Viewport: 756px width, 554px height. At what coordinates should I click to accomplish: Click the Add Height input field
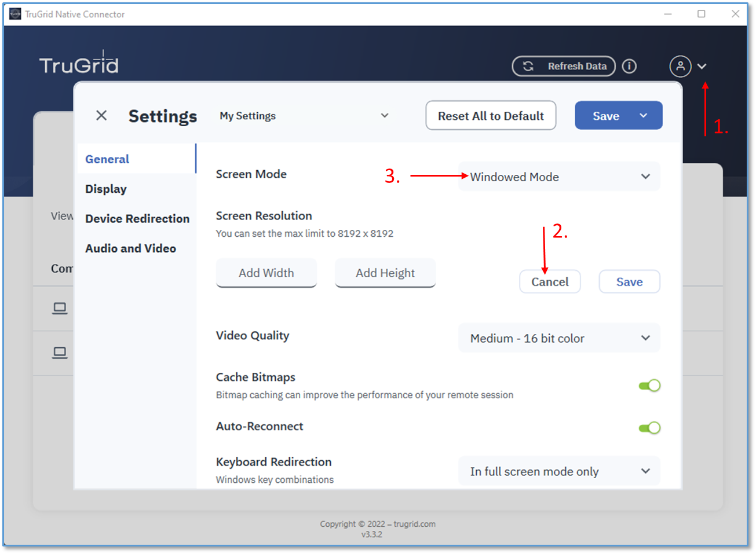(385, 273)
